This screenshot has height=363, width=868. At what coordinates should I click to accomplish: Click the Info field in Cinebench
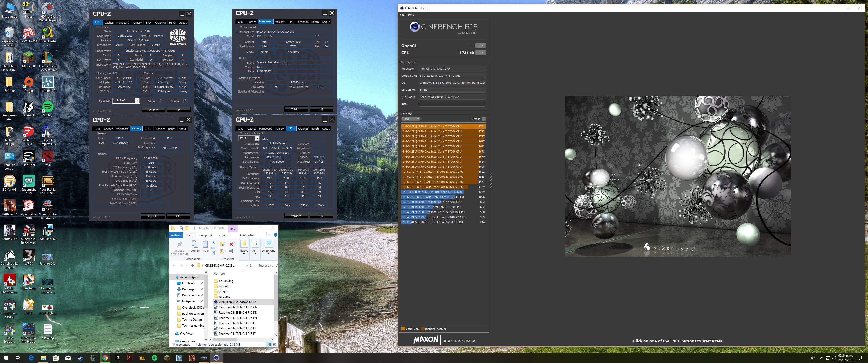(x=452, y=104)
